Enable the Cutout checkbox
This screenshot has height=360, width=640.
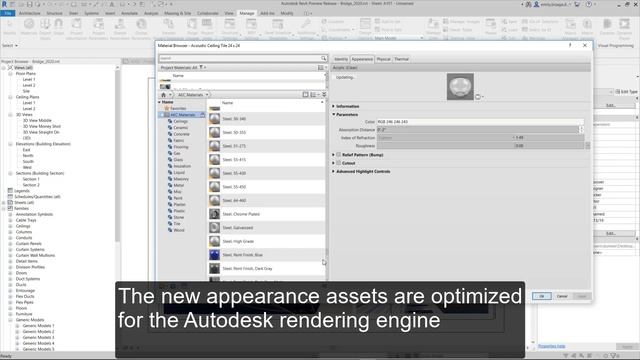tap(338, 163)
